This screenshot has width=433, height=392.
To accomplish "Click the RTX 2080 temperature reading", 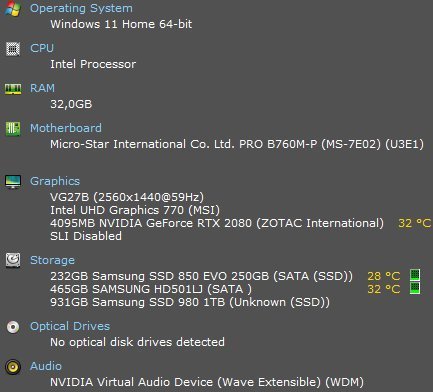I will (415, 223).
